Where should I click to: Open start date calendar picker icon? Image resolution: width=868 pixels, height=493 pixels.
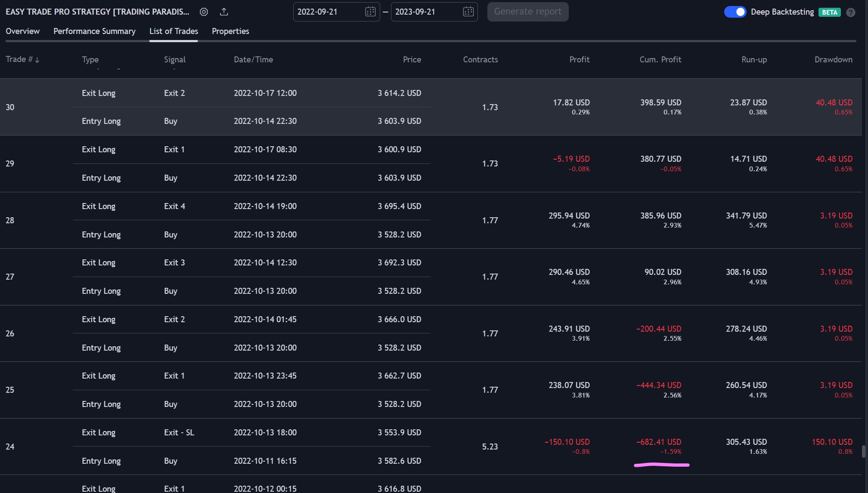(370, 12)
